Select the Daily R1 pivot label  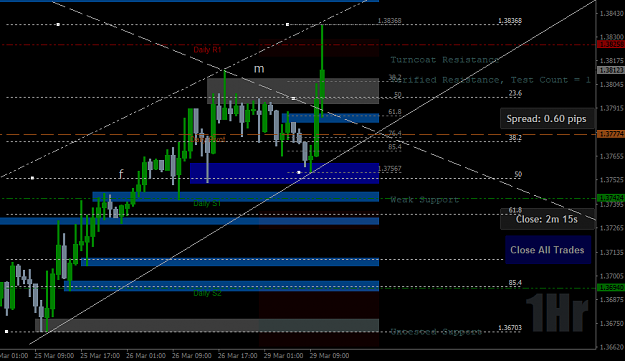207,50
